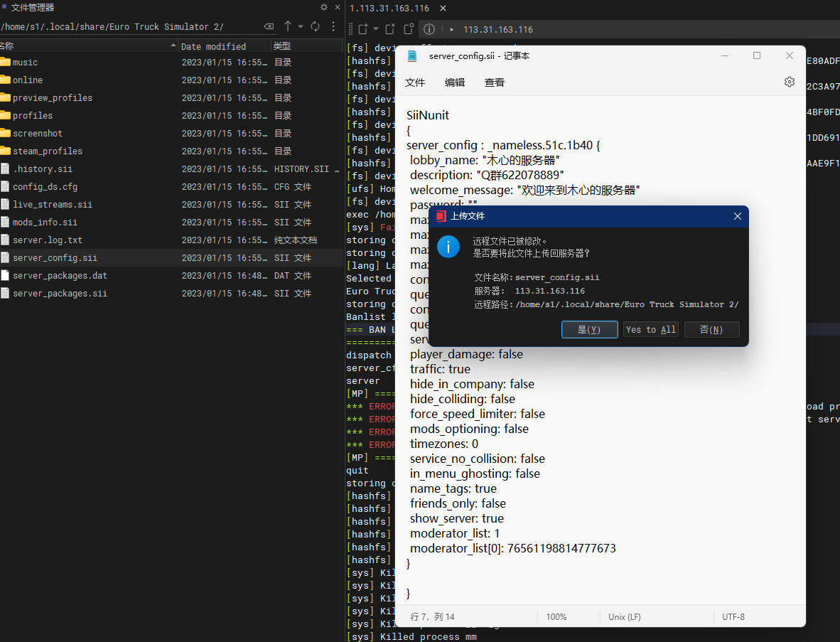Show session info icon

pos(429,29)
